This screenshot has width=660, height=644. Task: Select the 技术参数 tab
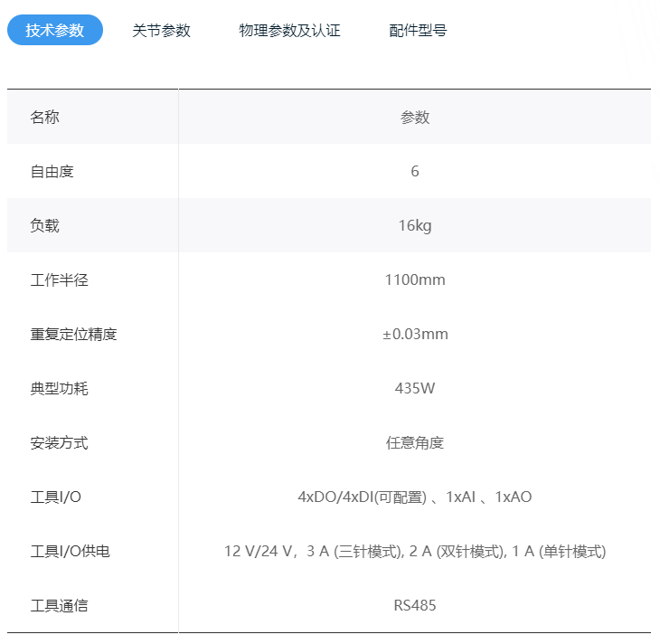[55, 30]
